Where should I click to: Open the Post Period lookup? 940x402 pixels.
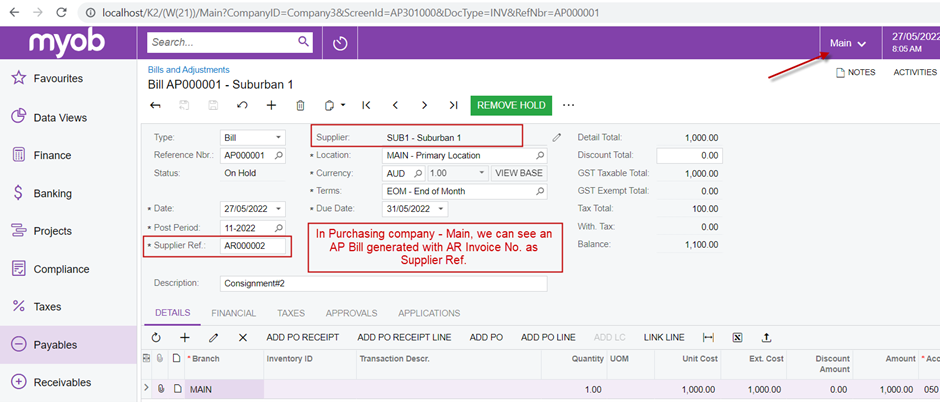(279, 228)
